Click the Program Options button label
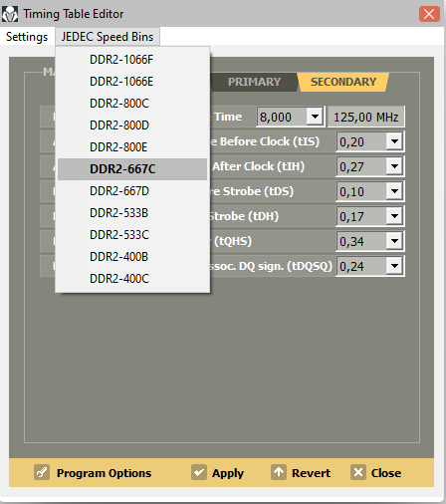Screen dimensions: 446x504 coord(104,473)
